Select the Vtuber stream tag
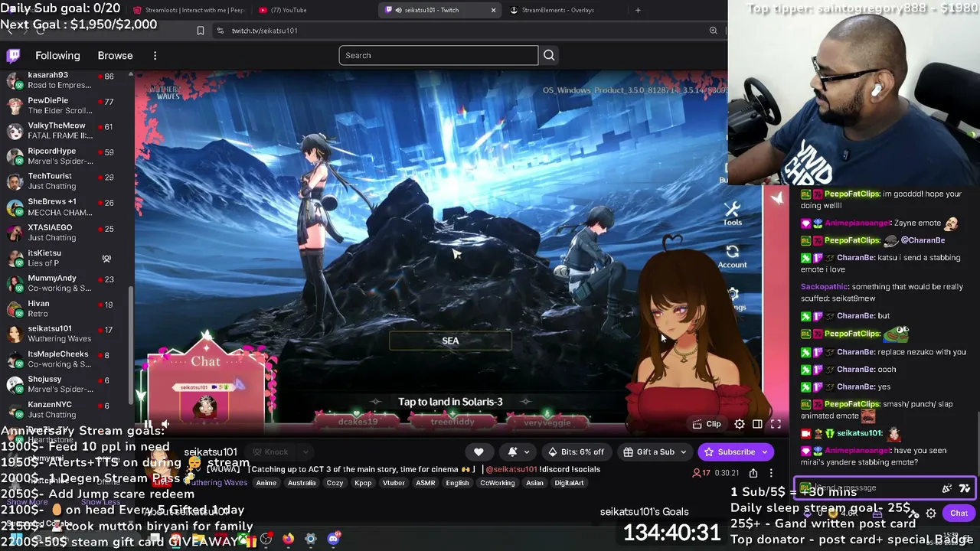980x551 pixels. tap(394, 483)
